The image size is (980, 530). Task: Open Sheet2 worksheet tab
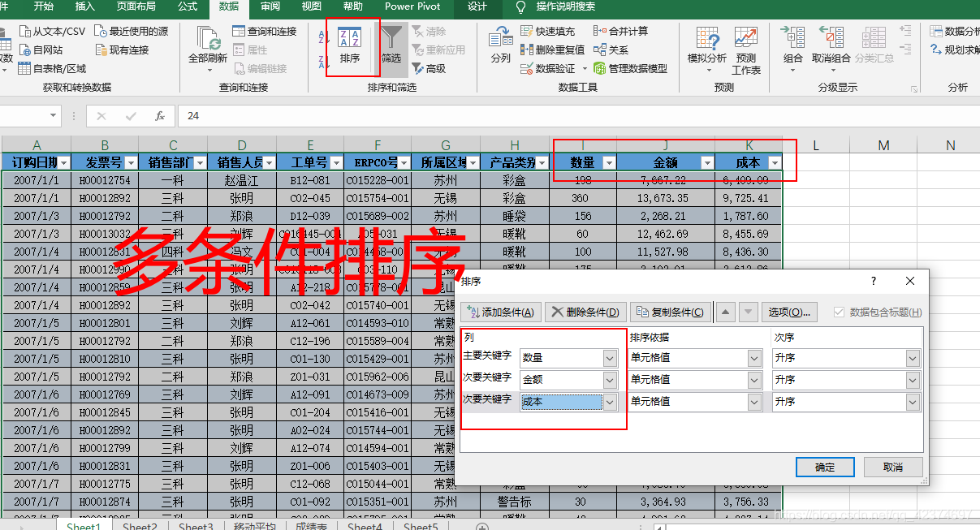click(x=140, y=525)
